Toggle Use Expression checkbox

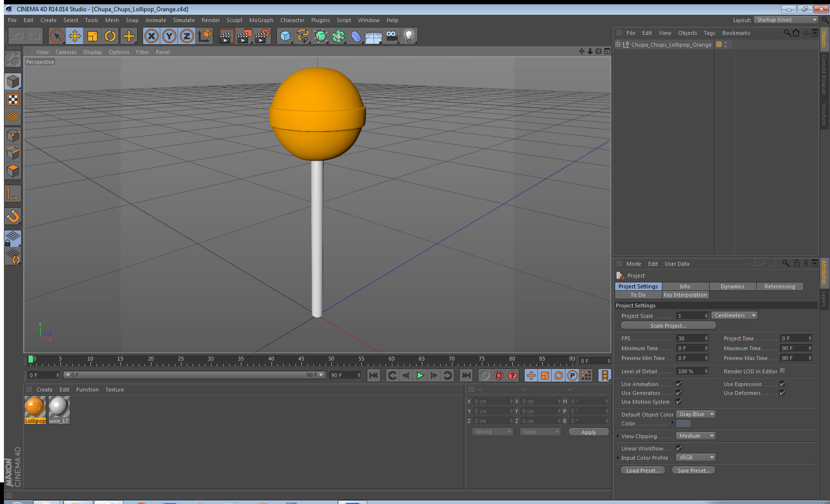click(x=782, y=384)
